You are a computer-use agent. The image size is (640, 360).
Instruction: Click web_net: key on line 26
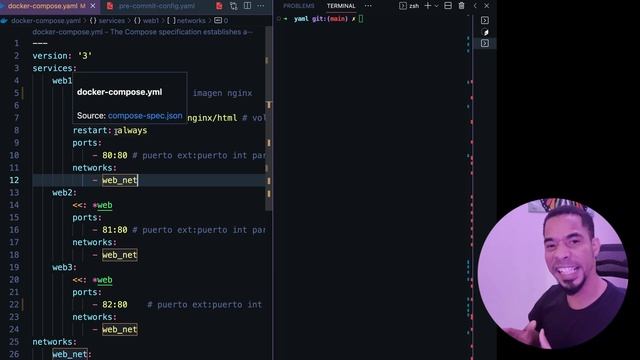72,354
